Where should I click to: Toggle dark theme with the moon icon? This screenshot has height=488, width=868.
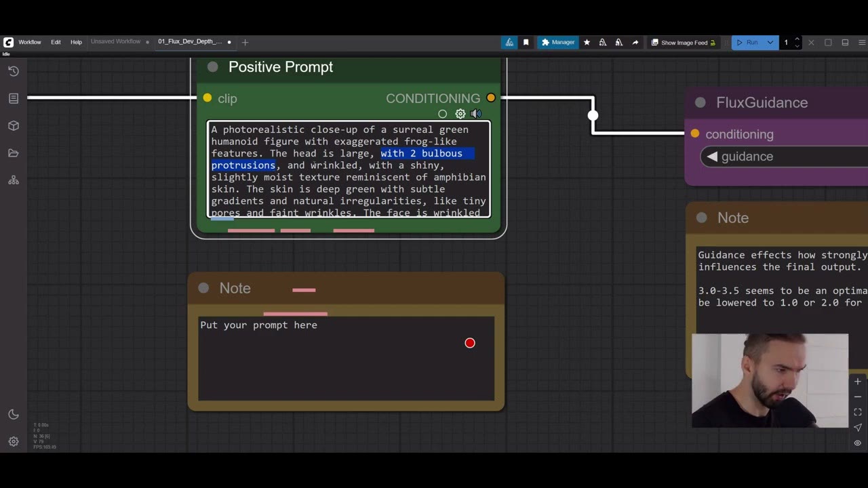14,414
